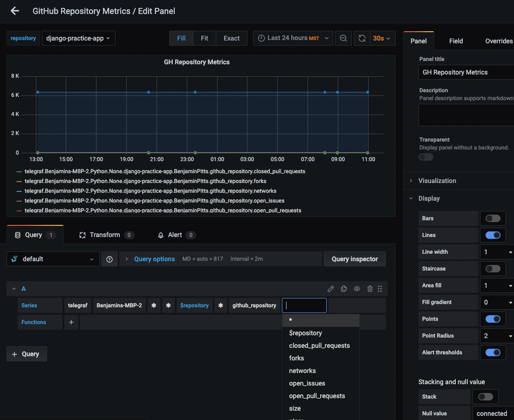Choose the * wildcard option in metric list
Image resolution: width=514 pixels, height=420 pixels.
[x=321, y=320]
